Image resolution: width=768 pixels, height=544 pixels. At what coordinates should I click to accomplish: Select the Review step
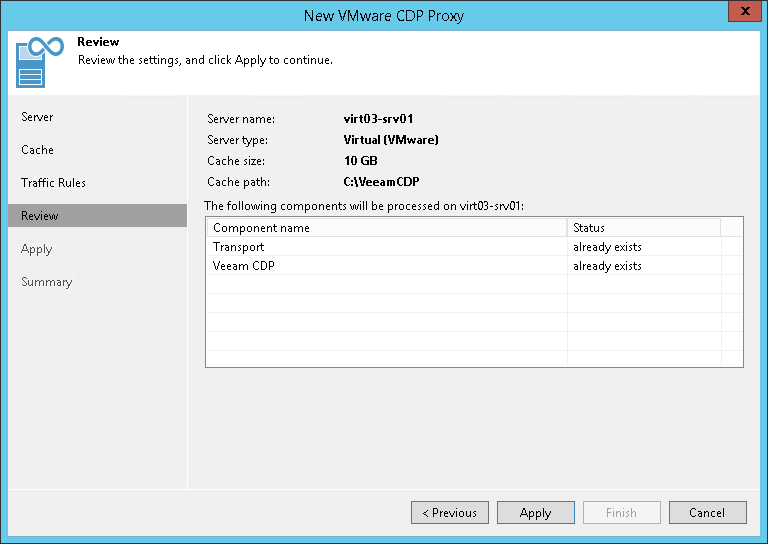coord(40,216)
